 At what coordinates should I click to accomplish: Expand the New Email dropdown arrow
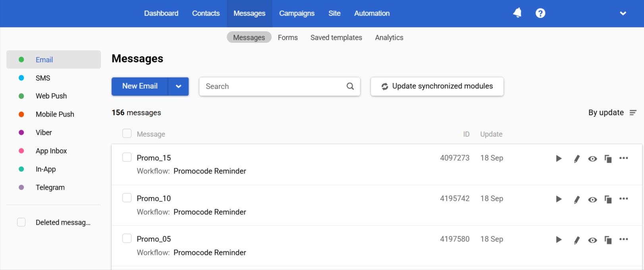tap(178, 86)
